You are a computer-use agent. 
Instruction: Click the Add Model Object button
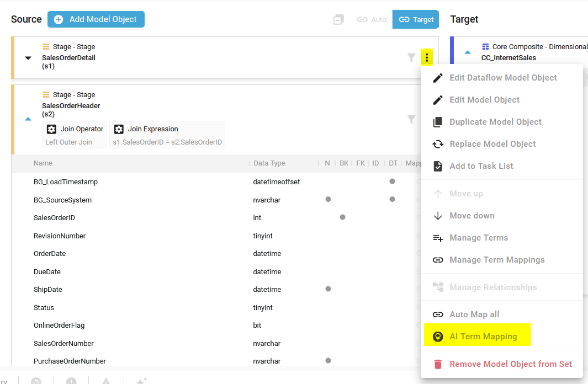(x=96, y=19)
